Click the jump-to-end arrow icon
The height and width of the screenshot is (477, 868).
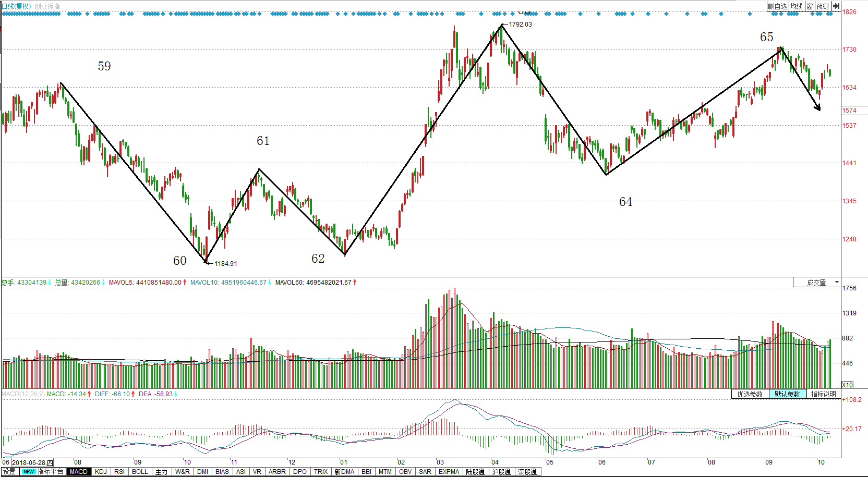click(836, 6)
